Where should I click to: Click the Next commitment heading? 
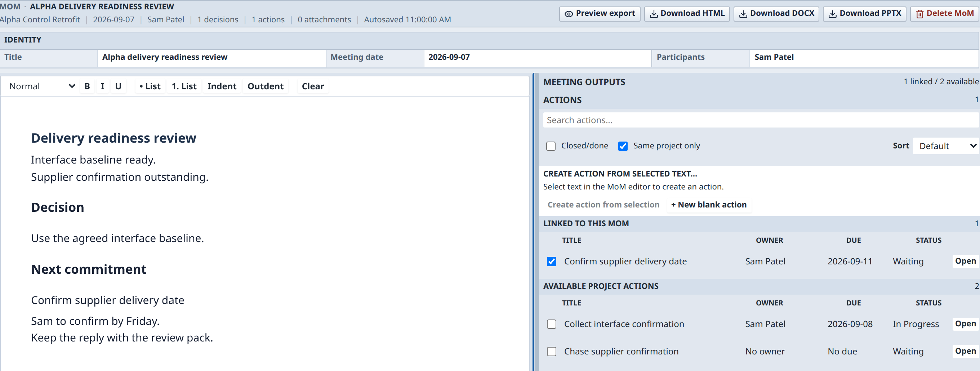pyautogui.click(x=89, y=269)
